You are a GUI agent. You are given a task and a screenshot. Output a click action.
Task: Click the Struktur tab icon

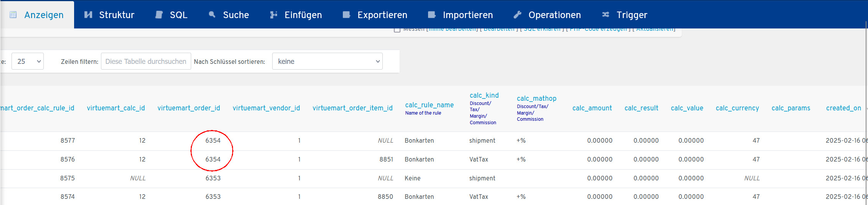[88, 15]
